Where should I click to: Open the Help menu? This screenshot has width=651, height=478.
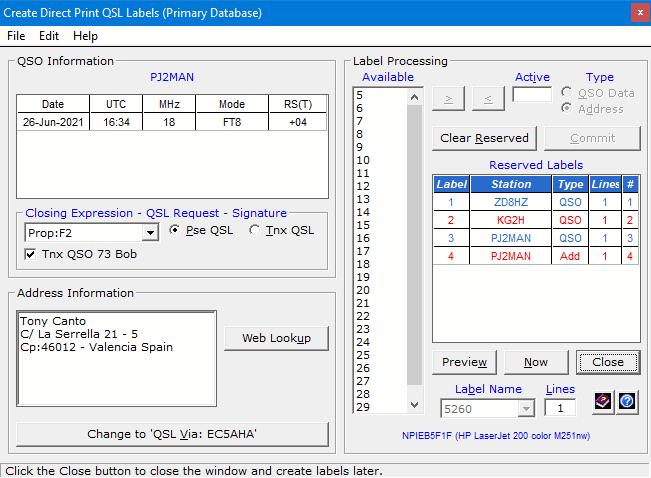(85, 36)
